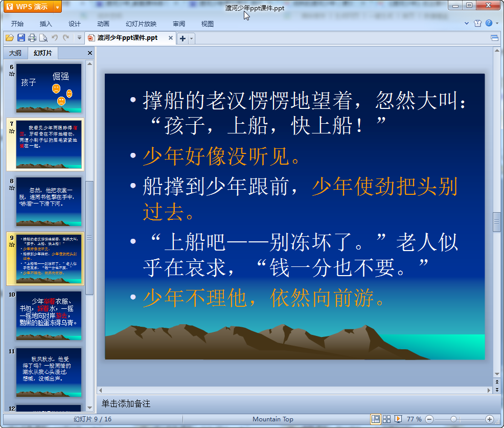Click horizontal scrollbar left arrow
The width and height of the screenshot is (504, 428).
101,390
